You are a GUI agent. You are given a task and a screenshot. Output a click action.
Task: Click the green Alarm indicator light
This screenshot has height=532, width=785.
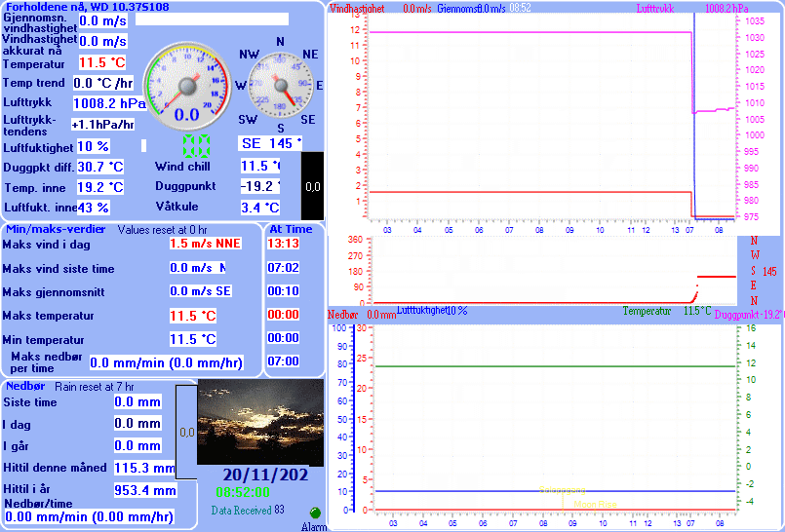coord(315,513)
